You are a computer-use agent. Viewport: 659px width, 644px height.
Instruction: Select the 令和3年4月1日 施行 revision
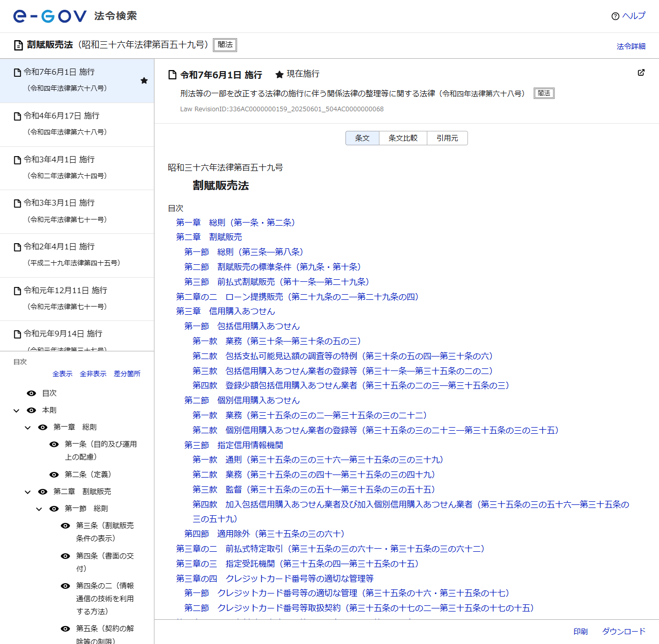(77, 168)
